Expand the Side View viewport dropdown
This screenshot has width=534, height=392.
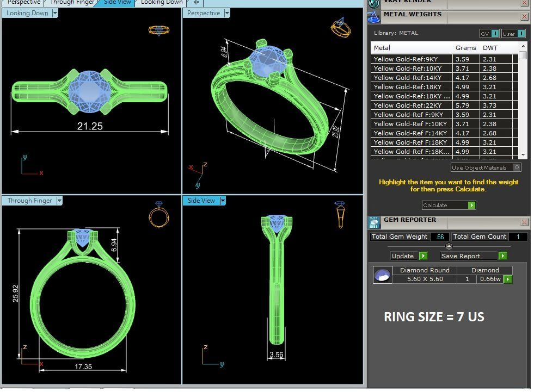coord(223,201)
